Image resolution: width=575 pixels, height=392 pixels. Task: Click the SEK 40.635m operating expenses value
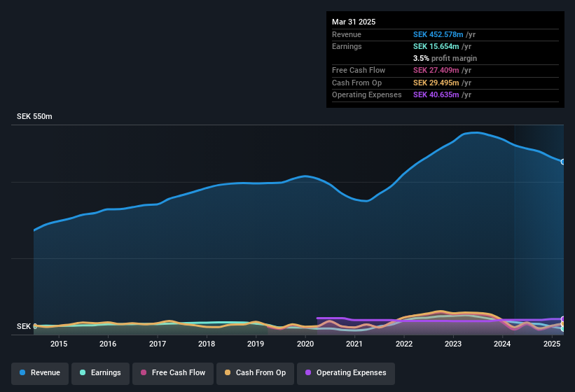point(436,94)
